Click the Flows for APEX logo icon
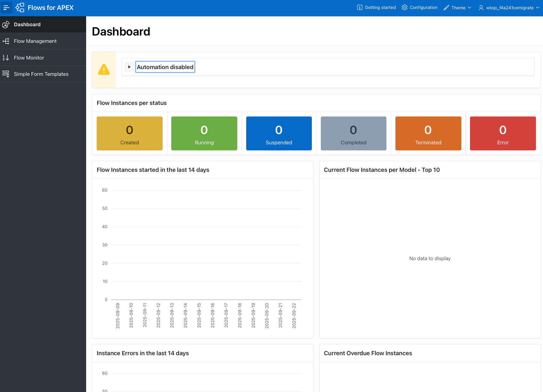The image size is (543, 392). [20, 8]
